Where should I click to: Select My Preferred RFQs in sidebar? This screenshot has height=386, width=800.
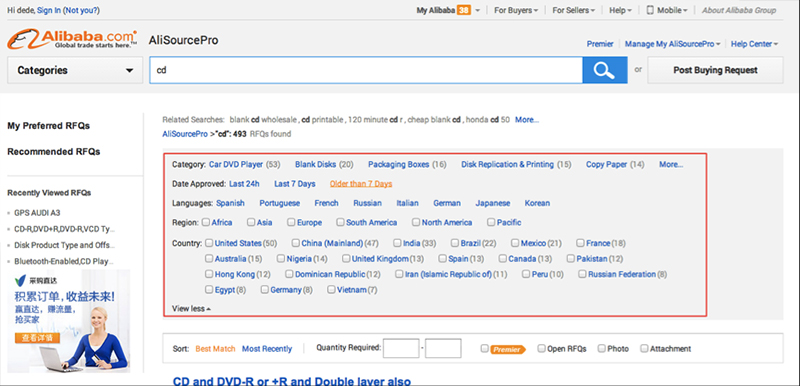click(x=48, y=125)
